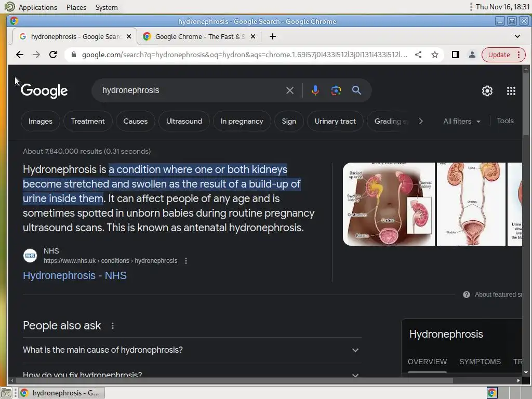Viewport: 532px width, 399px height.
Task: Click the Chrome icon in bottom-right workspace switcher
Action: pyautogui.click(x=492, y=393)
